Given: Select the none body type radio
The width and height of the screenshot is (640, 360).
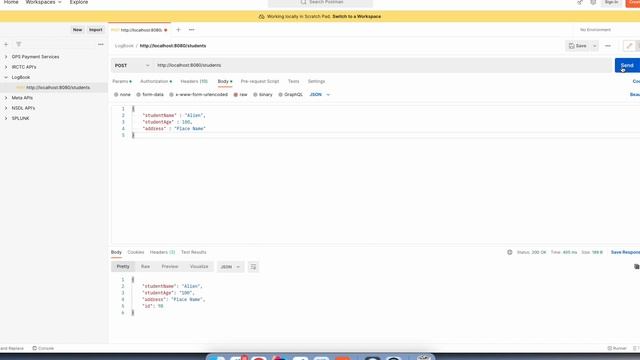Looking at the screenshot, I should tap(116, 95).
